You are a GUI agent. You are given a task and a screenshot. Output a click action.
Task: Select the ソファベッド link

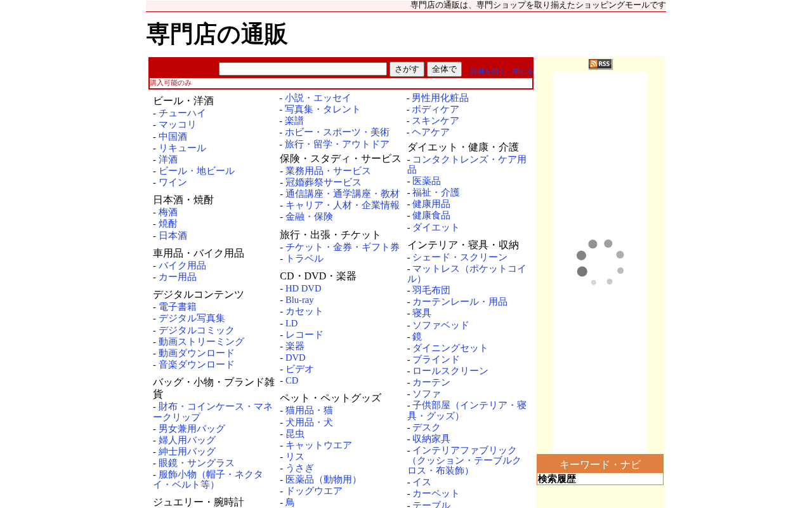point(441,326)
